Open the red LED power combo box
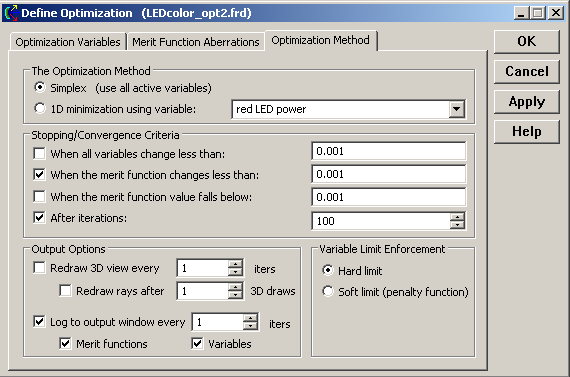Screen dimensions: 570x377 click(348, 109)
